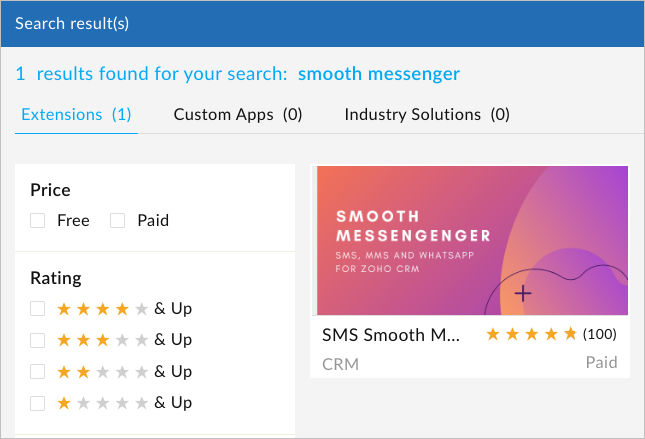Enable the 4 stars & Up checkbox
The width and height of the screenshot is (645, 439).
point(37,309)
